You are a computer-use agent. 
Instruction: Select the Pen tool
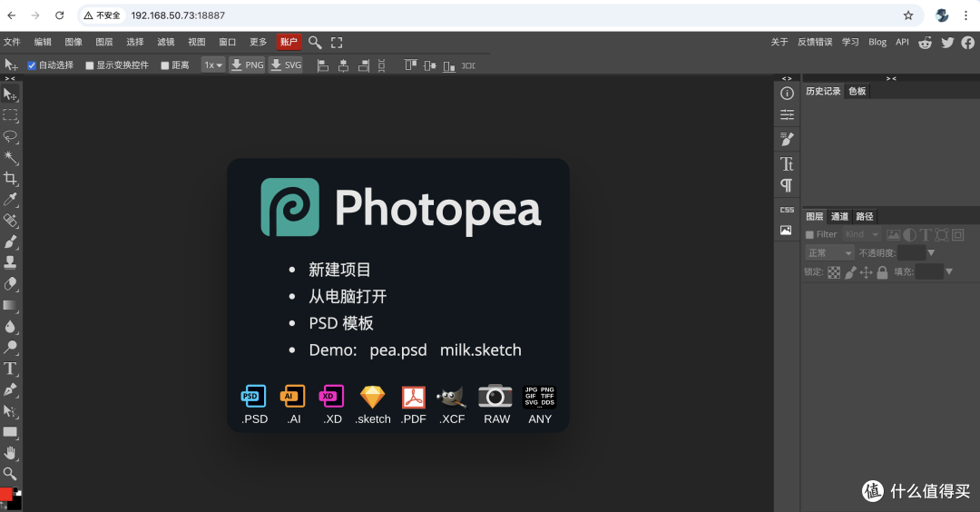(x=10, y=389)
